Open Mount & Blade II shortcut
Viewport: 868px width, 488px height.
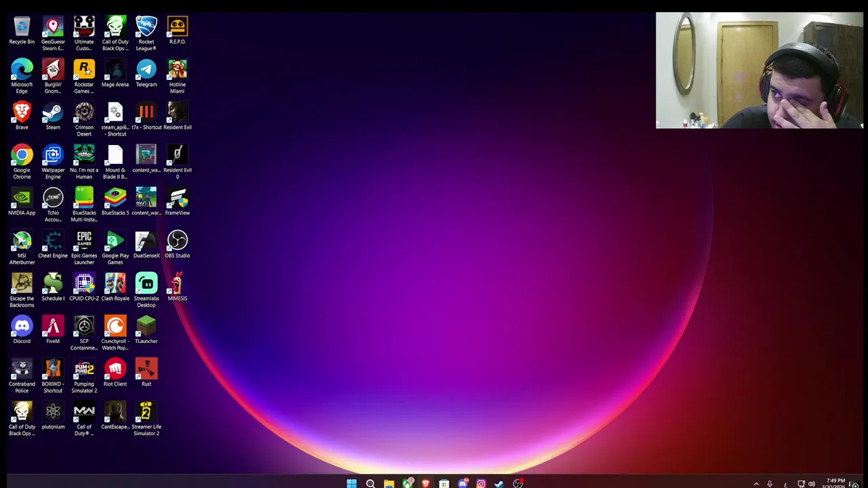pyautogui.click(x=115, y=162)
